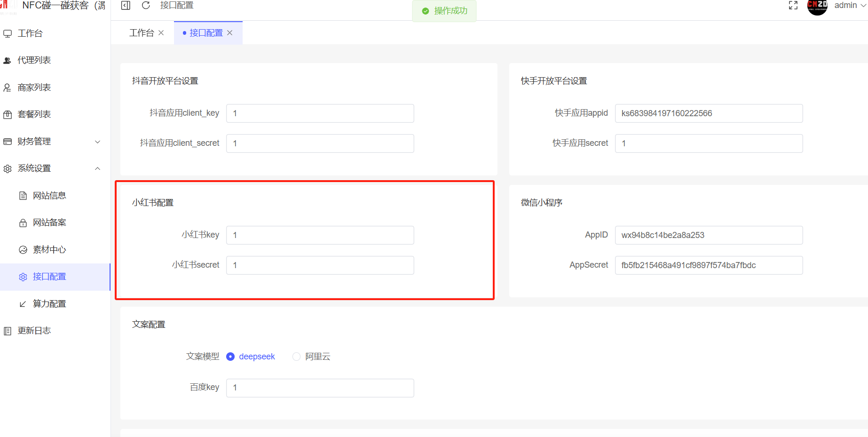Open 工作台 from the sidebar

click(30, 33)
